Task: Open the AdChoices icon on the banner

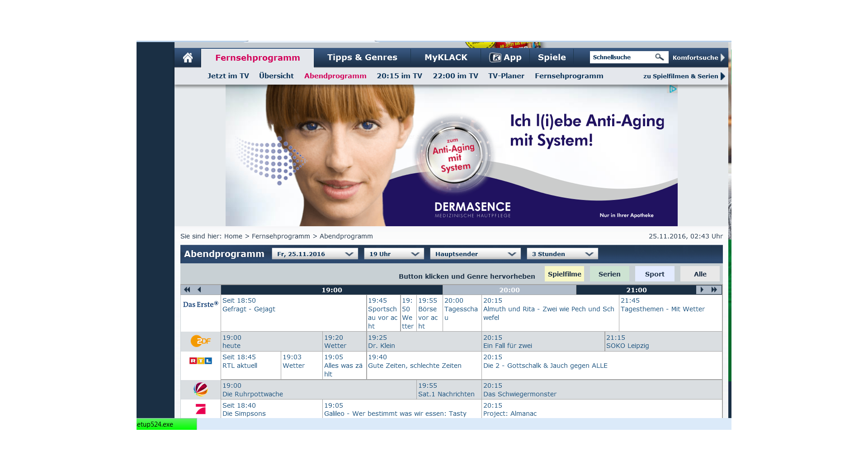Action: [673, 89]
